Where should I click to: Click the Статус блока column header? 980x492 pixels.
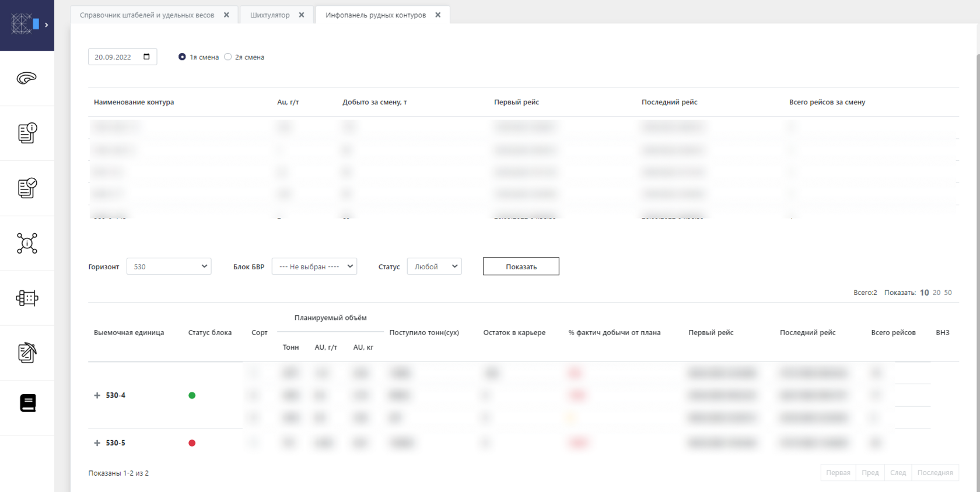[x=210, y=332]
